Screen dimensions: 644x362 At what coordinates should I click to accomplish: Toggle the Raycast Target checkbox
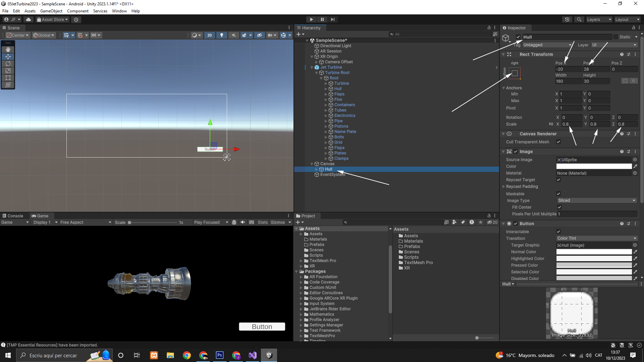click(x=558, y=180)
